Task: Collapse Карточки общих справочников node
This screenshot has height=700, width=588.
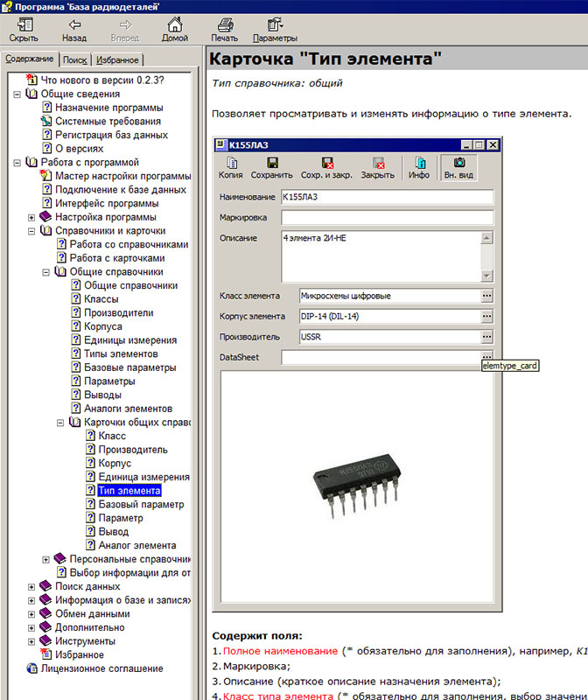Action: point(60,423)
